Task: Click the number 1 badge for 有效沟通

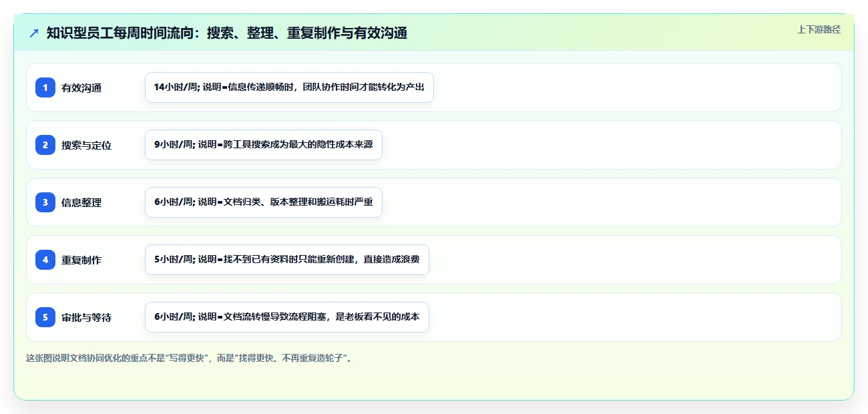Action: [45, 87]
